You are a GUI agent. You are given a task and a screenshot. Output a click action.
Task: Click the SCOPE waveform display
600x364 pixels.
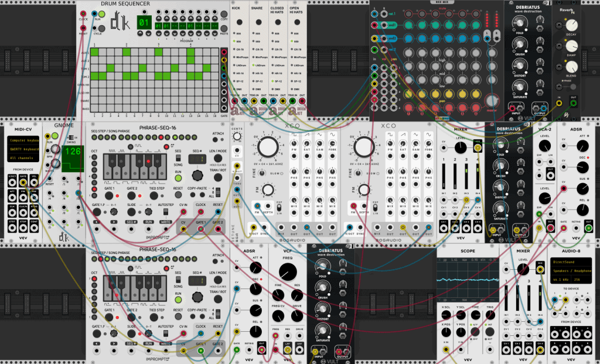tap(468, 279)
